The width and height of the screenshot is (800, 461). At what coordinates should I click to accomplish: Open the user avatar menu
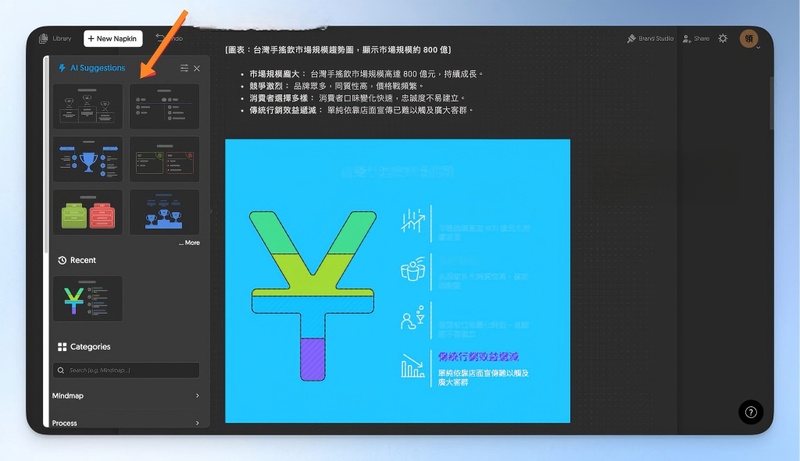[x=749, y=39]
